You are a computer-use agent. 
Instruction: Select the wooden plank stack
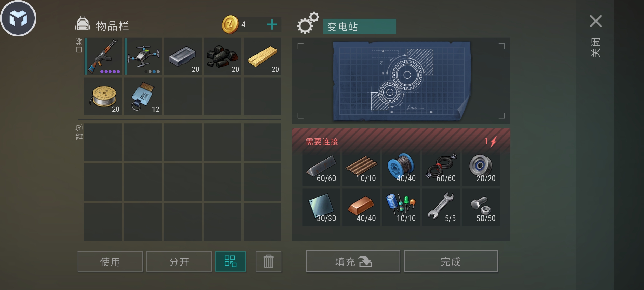(263, 56)
